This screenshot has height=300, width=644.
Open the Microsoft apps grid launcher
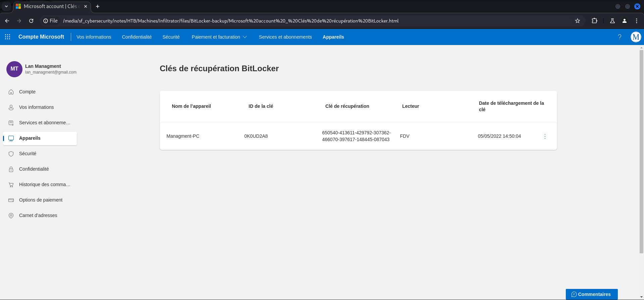pos(7,37)
